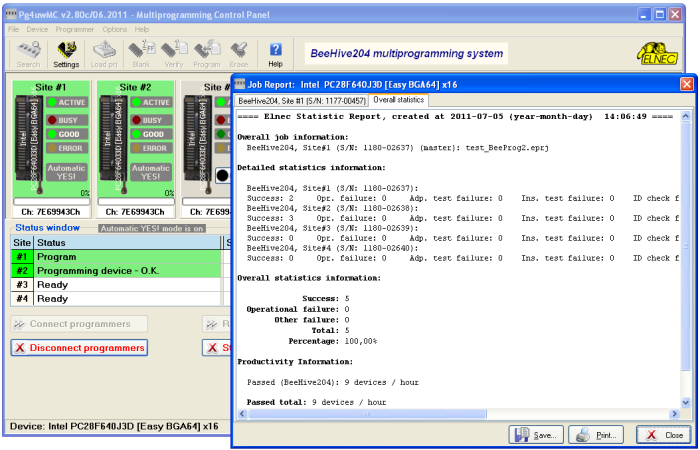Viewport: 700px width, 450px height.
Task: Select status row #1 Program
Action: [x=116, y=257]
